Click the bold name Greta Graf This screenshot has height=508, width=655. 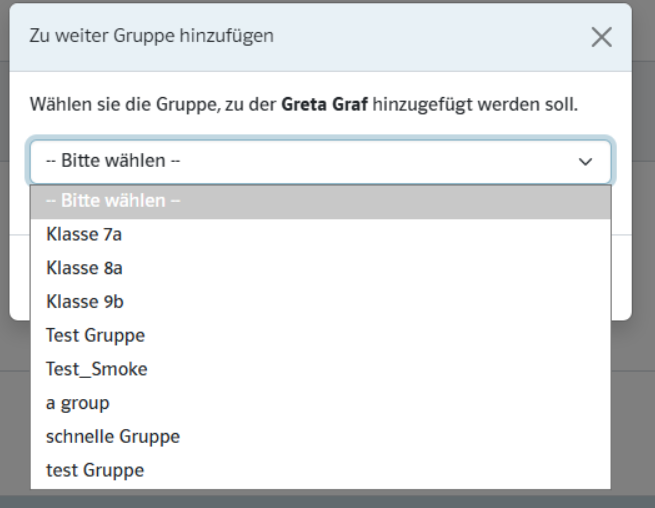pos(324,104)
